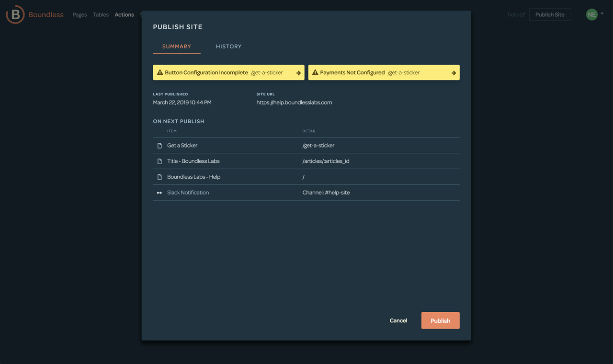
Task: Click the /articles/:articles_id detail
Action: pos(326,161)
